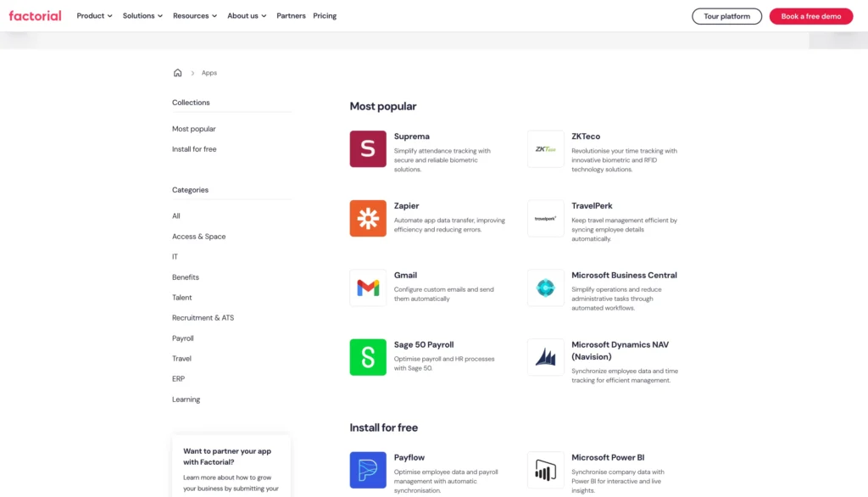The height and width of the screenshot is (497, 868).
Task: Go to the Partners page
Action: pos(291,15)
